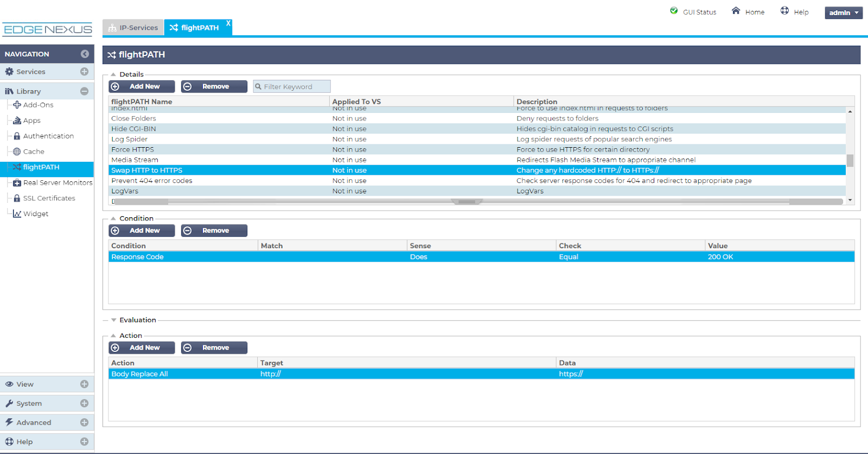Collapse the Details section triangle
This screenshot has width=868, height=454.
point(113,74)
